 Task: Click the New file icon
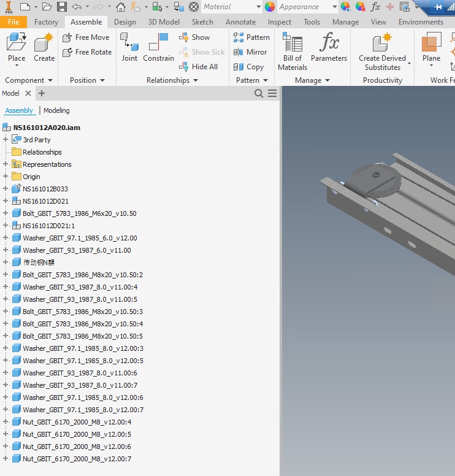[25, 7]
